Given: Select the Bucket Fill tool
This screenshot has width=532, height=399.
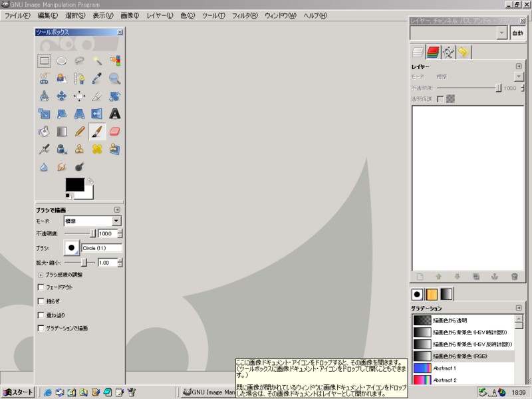Looking at the screenshot, I should [44, 131].
